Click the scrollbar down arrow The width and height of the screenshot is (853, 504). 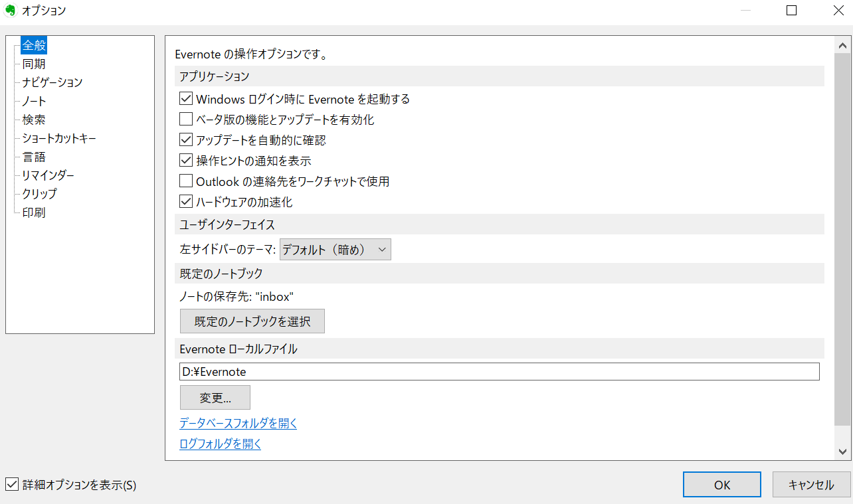tap(842, 451)
